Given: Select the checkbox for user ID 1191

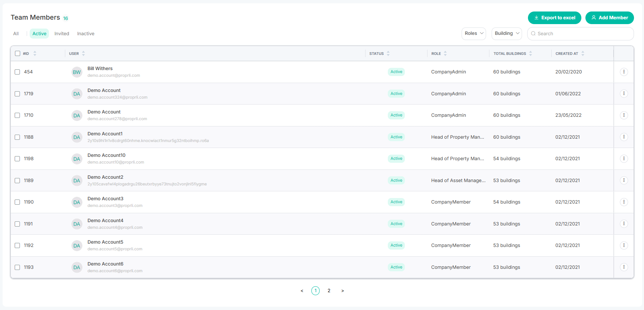Looking at the screenshot, I should [x=17, y=224].
